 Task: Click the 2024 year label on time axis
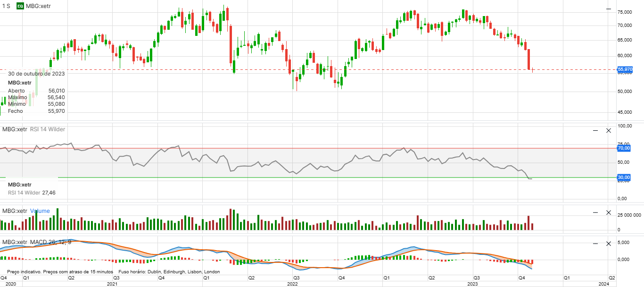click(x=604, y=284)
